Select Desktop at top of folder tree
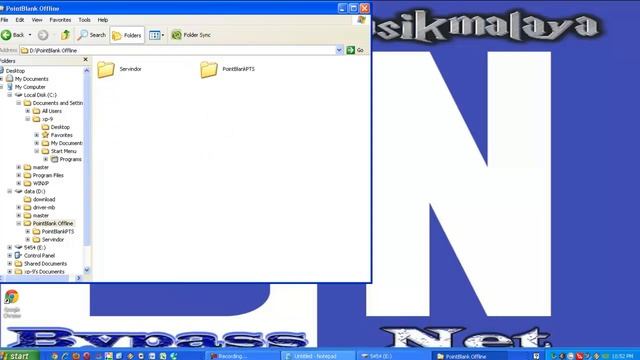Viewport: 640px width, 360px height. click(x=15, y=71)
